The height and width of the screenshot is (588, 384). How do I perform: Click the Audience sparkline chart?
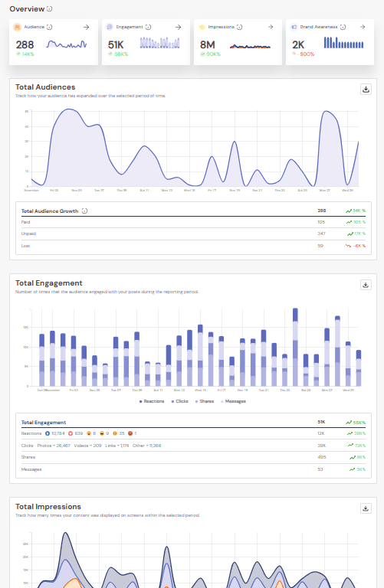tap(67, 44)
